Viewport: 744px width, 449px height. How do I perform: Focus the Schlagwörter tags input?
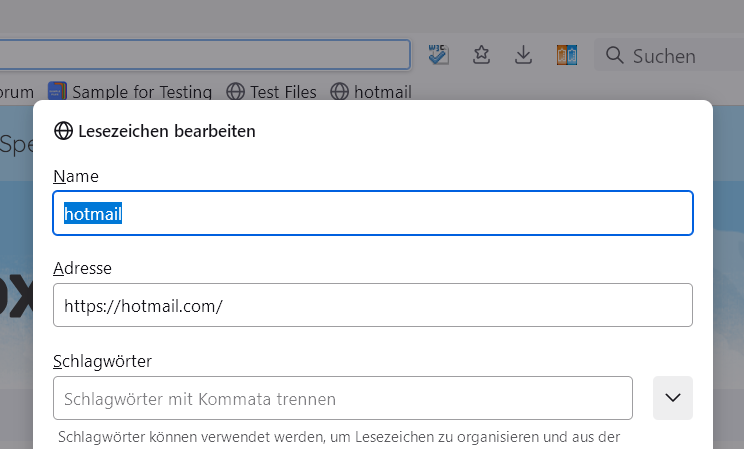tap(342, 398)
